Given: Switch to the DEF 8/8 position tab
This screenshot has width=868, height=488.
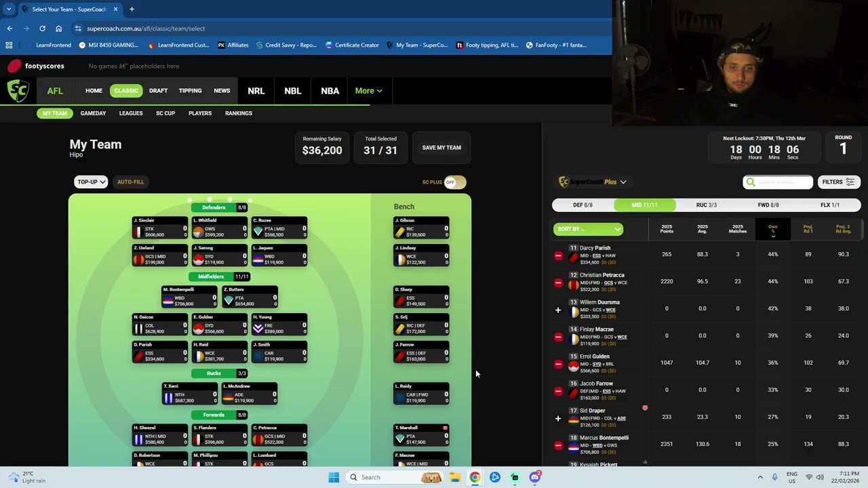Looking at the screenshot, I should coord(583,205).
